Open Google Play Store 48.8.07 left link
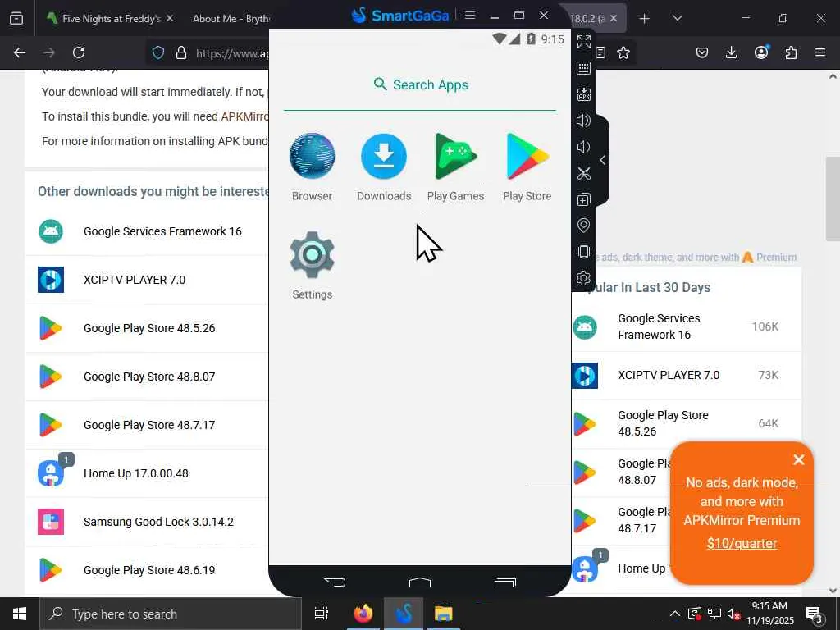Screen dimensions: 840x630 click(149, 377)
